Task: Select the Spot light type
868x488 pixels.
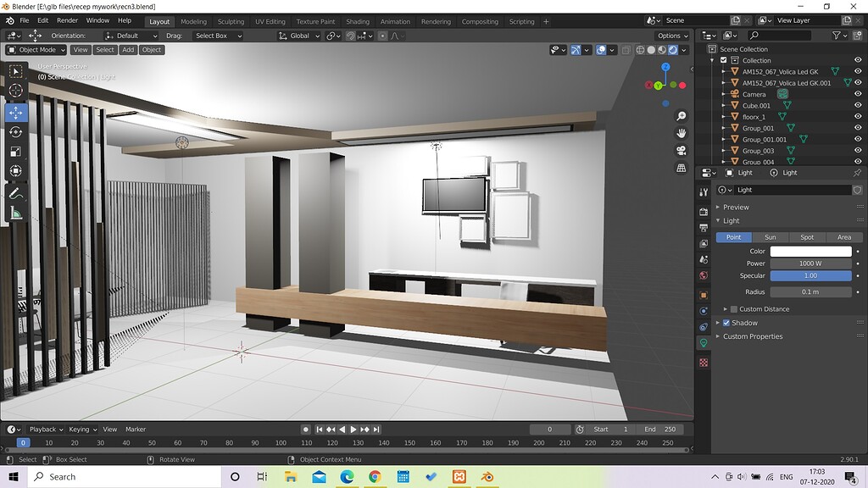Action: click(x=807, y=237)
